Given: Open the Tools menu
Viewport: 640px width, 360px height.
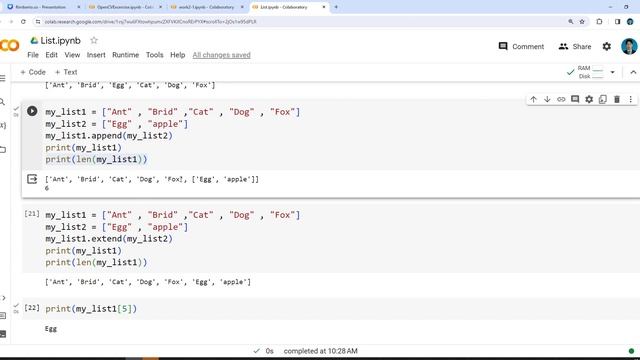Looking at the screenshot, I should click(x=155, y=55).
